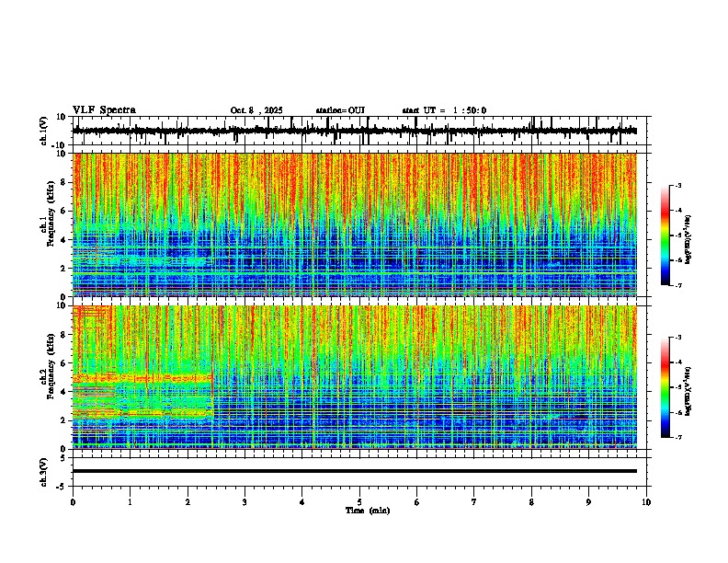Screen dimensions: 728x563
Task: Click the ch.1 voltage waveform trace
Action: 355,131
